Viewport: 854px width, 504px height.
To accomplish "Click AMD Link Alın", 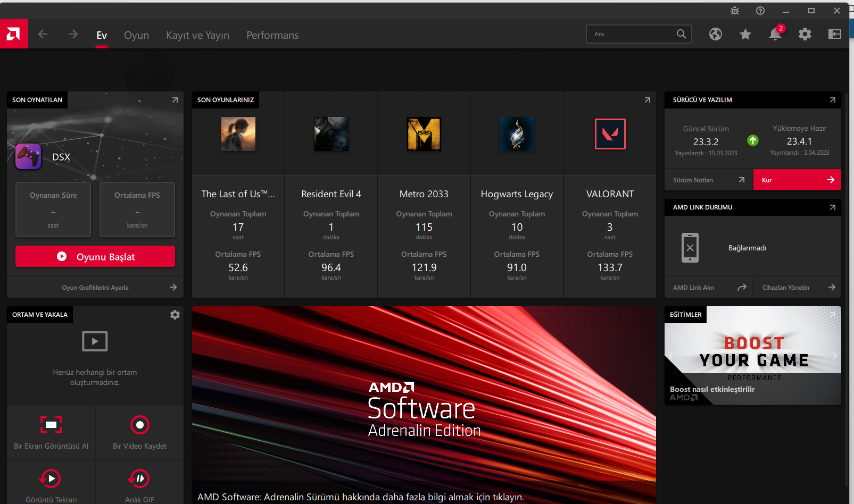I will [709, 288].
